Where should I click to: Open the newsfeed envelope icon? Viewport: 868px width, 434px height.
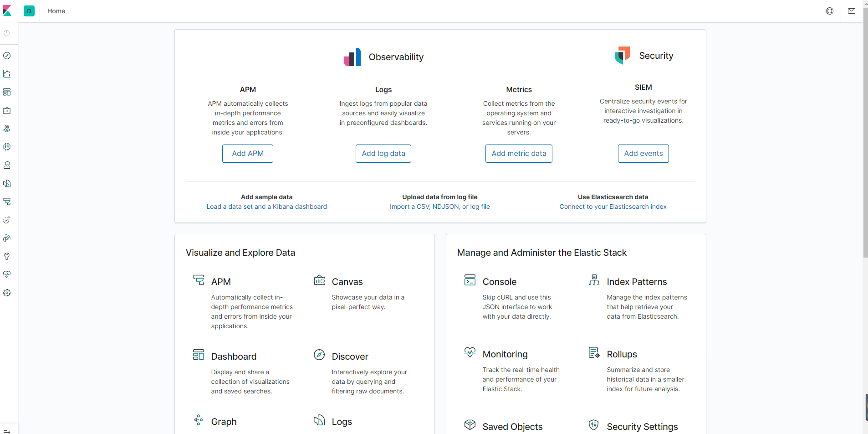852,11
